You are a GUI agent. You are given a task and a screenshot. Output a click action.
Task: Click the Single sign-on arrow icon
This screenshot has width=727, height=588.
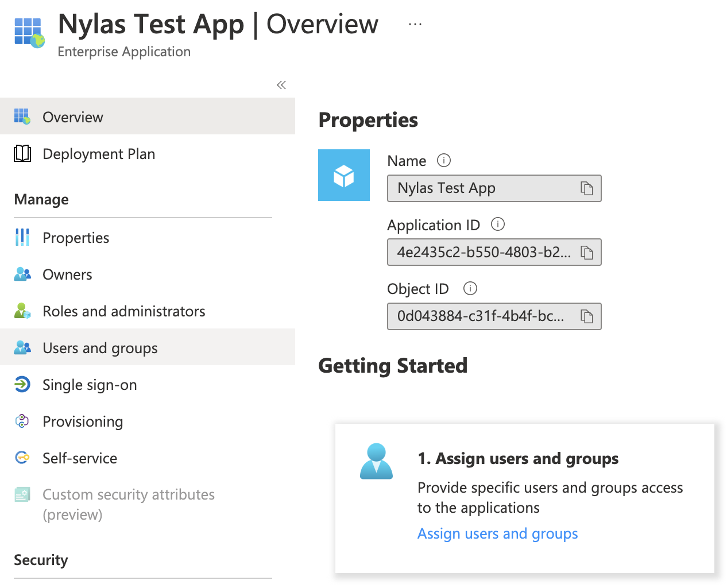pyautogui.click(x=22, y=384)
